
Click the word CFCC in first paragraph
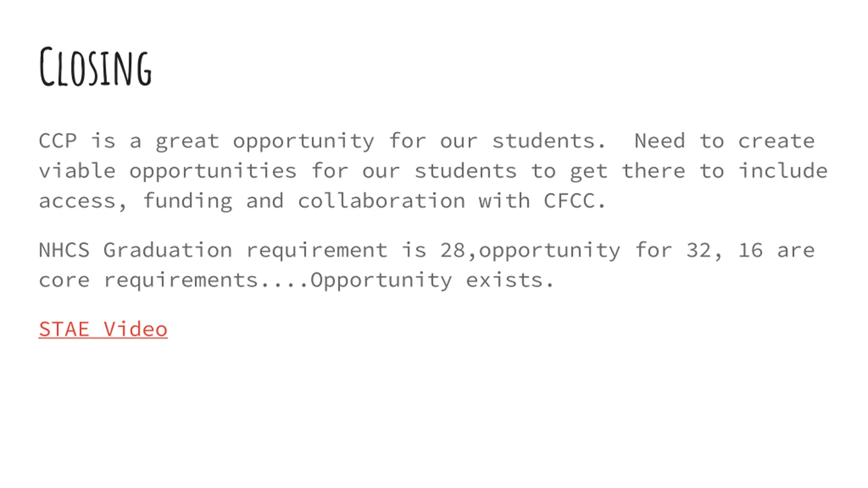tap(569, 201)
